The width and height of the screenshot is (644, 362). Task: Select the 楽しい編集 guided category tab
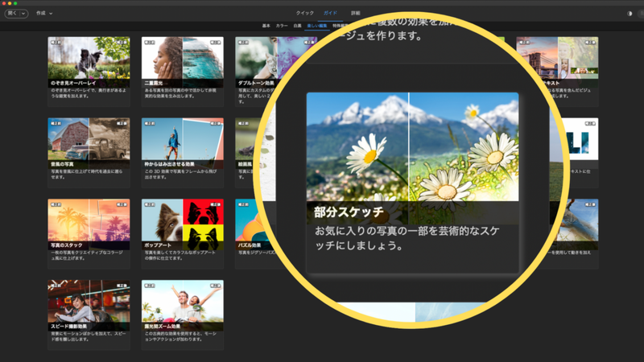[x=317, y=26]
